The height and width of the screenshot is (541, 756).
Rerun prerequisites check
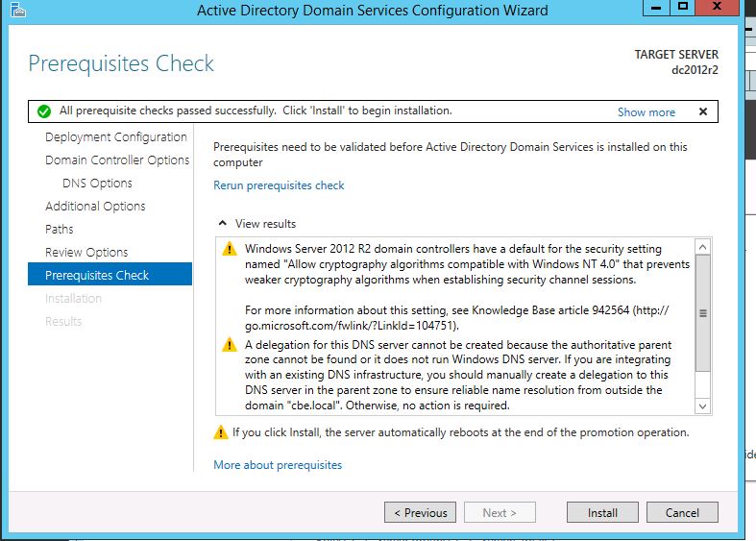pos(279,185)
